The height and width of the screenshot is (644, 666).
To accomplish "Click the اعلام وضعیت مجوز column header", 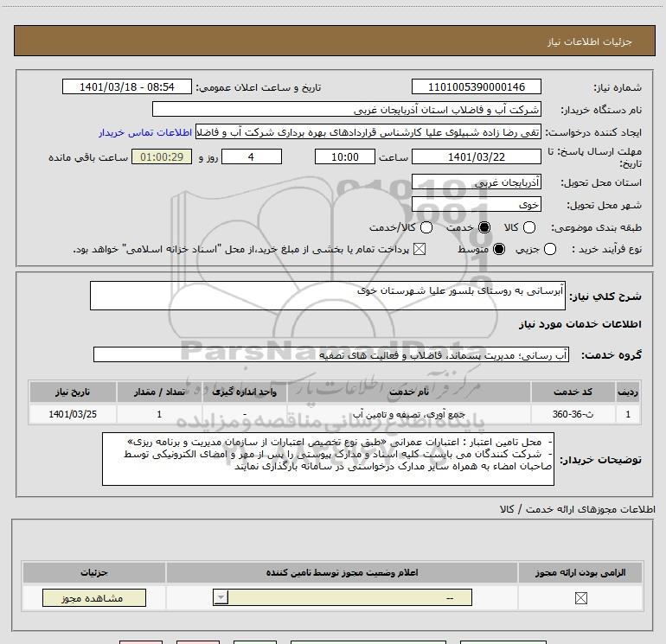I will point(342,572).
